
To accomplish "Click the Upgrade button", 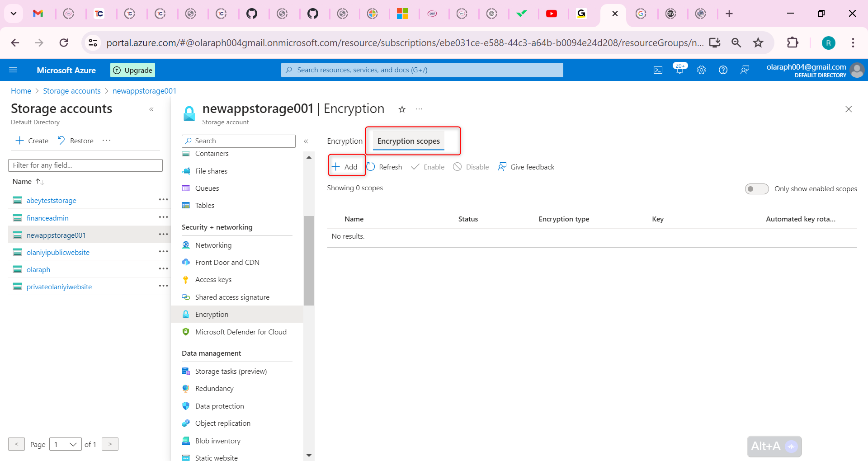I will tap(133, 70).
